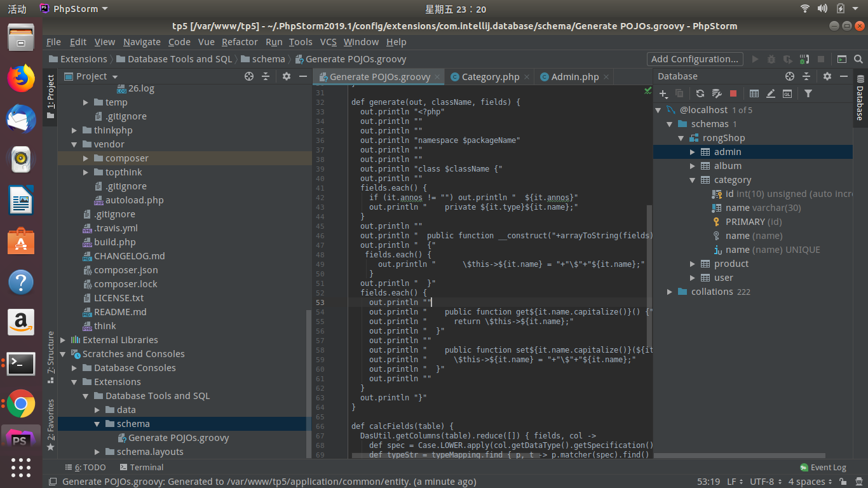868x488 pixels.
Task: Open the Navigate menu
Action: tap(142, 42)
